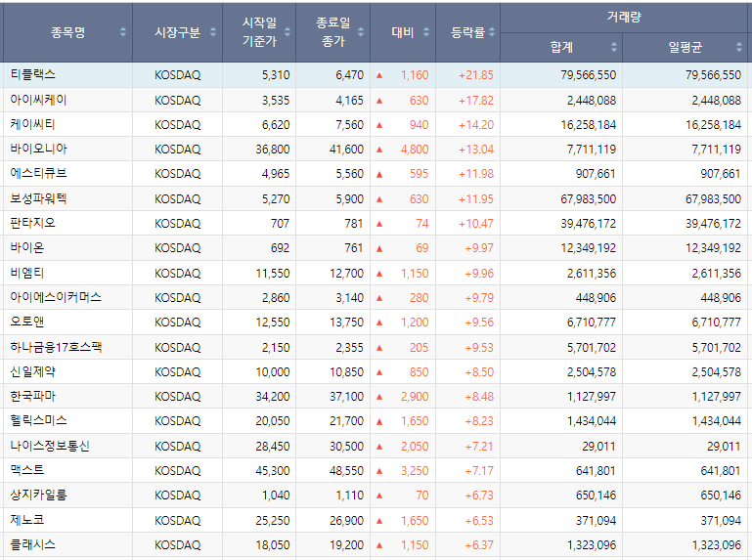Click the +6.37 change rate value
This screenshot has height=560, width=752.
click(x=478, y=545)
